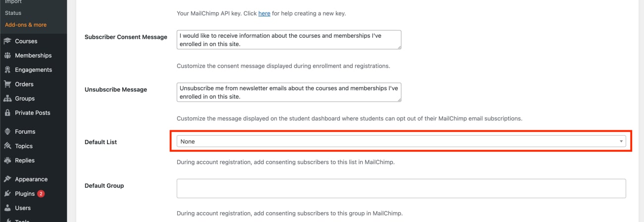Open the Topics menu link

(24, 146)
